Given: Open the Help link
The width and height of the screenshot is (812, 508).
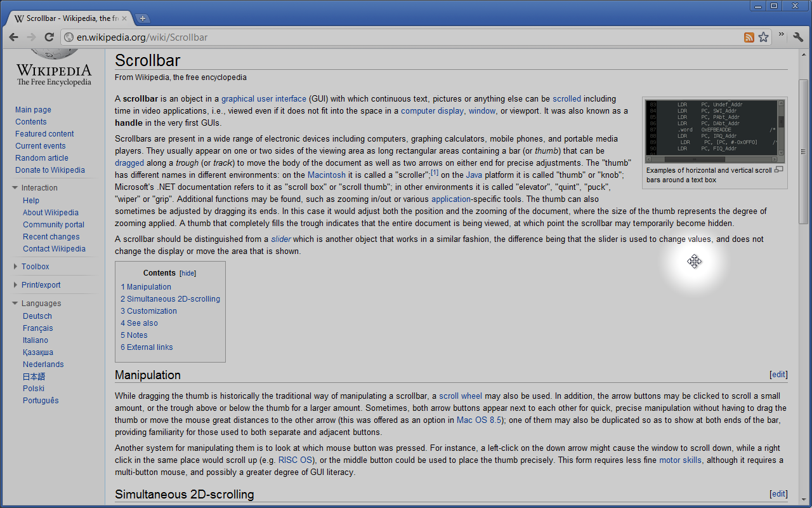Looking at the screenshot, I should click(x=31, y=201).
